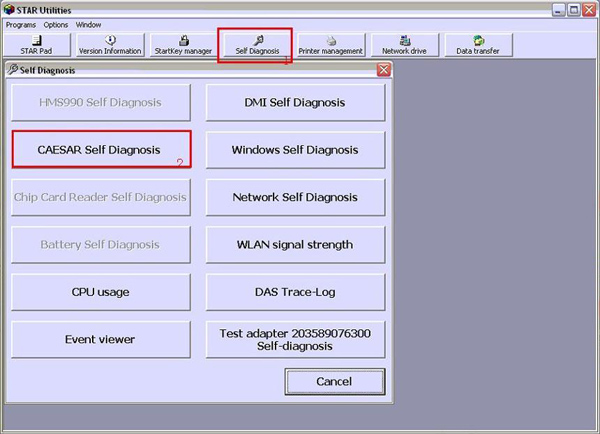Run HMS990 Self Diagnosis
The image size is (600, 434).
101,103
